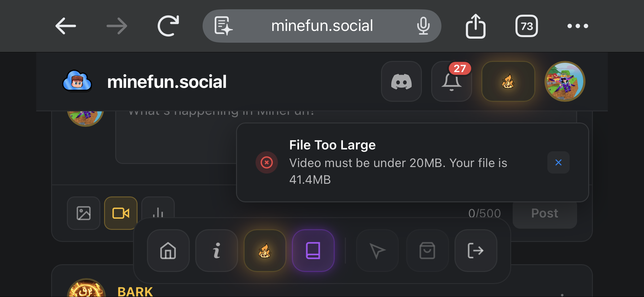644x297 pixels.
Task: Open browser three-dot more menu
Action: (x=577, y=26)
